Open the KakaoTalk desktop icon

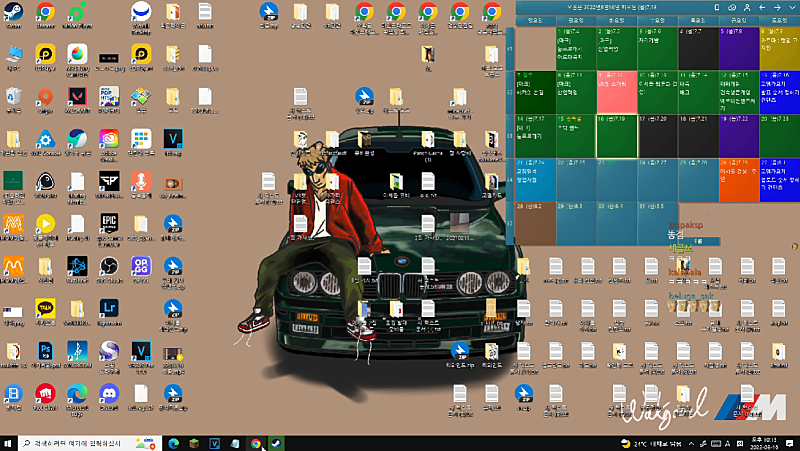pos(44,308)
